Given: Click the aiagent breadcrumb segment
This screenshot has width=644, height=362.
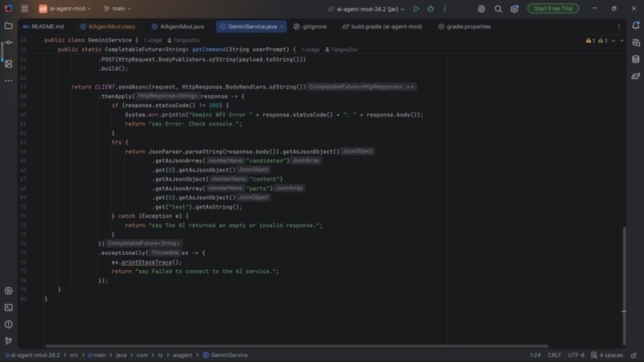Looking at the screenshot, I should [182, 355].
